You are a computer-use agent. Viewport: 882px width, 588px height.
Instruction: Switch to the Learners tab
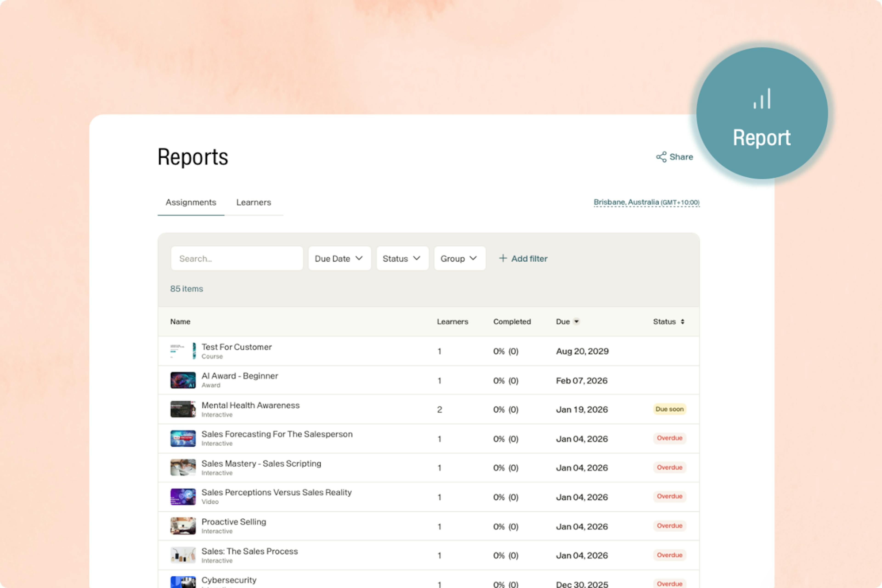point(254,203)
